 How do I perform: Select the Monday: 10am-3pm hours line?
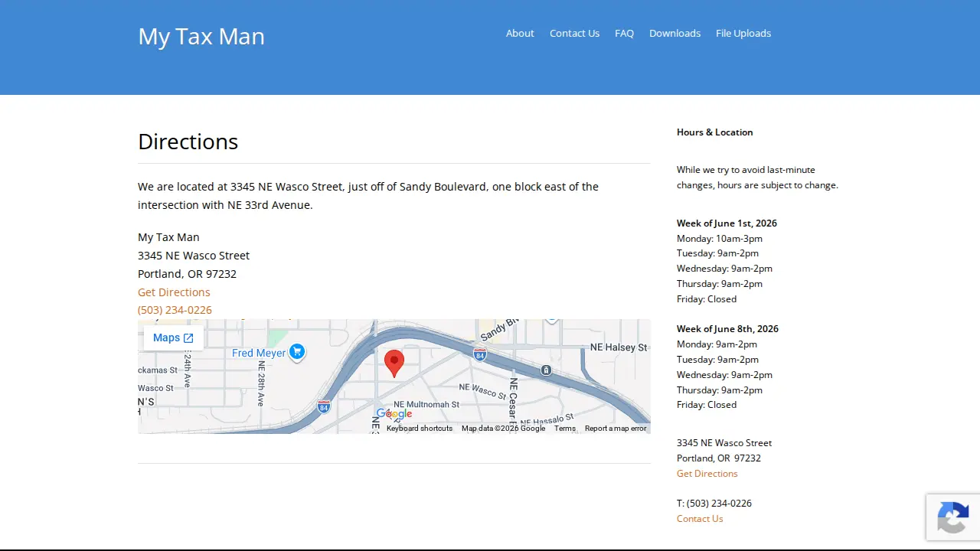[720, 238]
